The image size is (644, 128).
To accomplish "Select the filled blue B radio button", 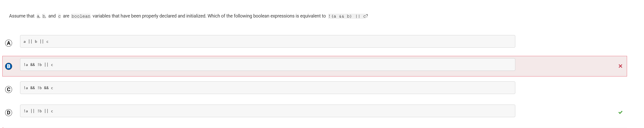I will (8, 66).
